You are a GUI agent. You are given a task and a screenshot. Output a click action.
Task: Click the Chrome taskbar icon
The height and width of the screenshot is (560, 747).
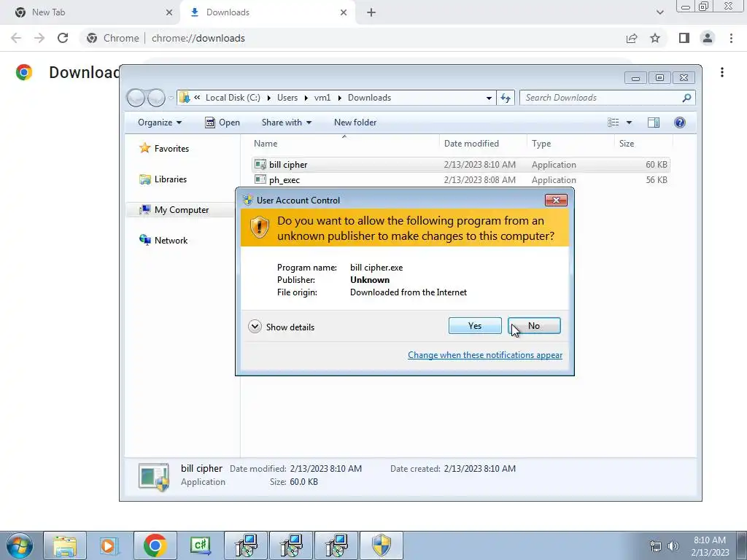pos(155,545)
